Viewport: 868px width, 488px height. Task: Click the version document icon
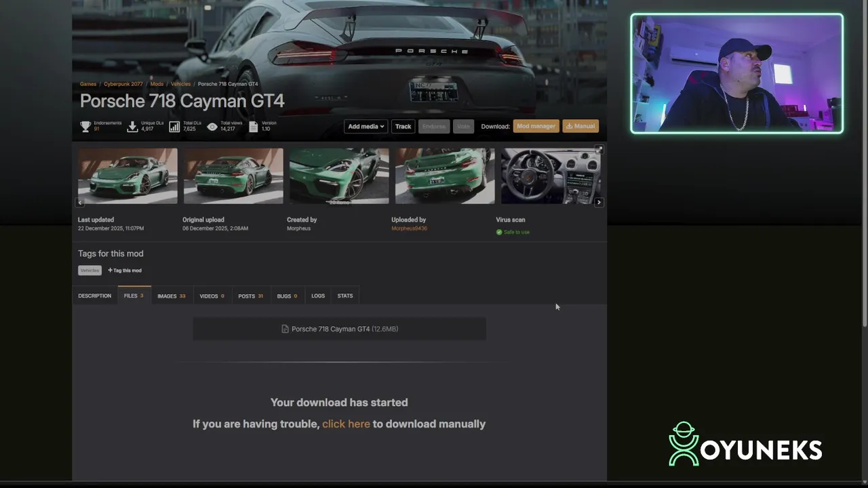point(254,127)
